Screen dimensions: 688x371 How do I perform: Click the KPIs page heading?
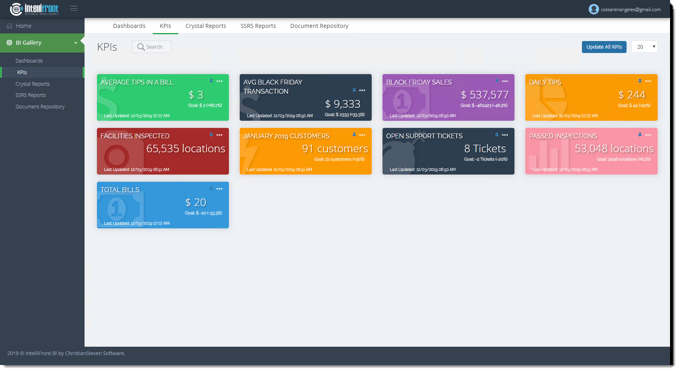[107, 47]
